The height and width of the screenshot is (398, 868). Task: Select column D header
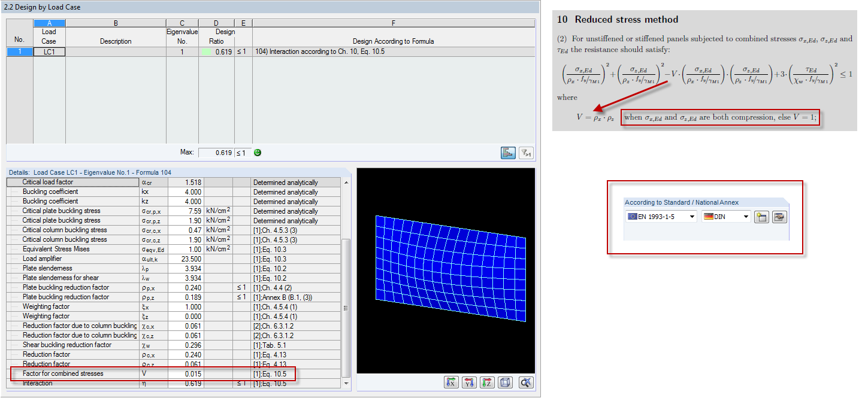point(216,23)
